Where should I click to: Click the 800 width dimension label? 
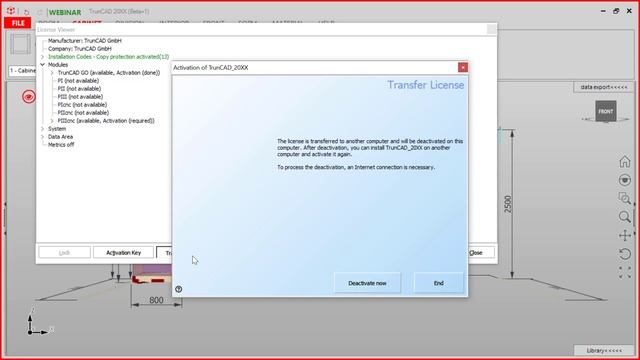point(156,300)
